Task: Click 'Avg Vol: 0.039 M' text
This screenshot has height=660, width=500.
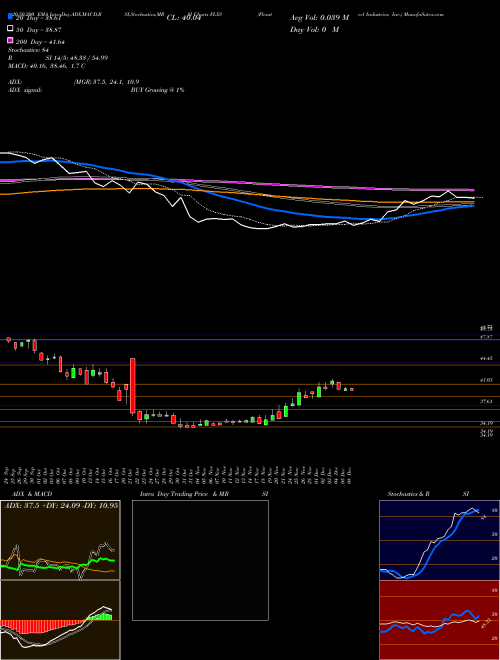Action: click(x=319, y=18)
